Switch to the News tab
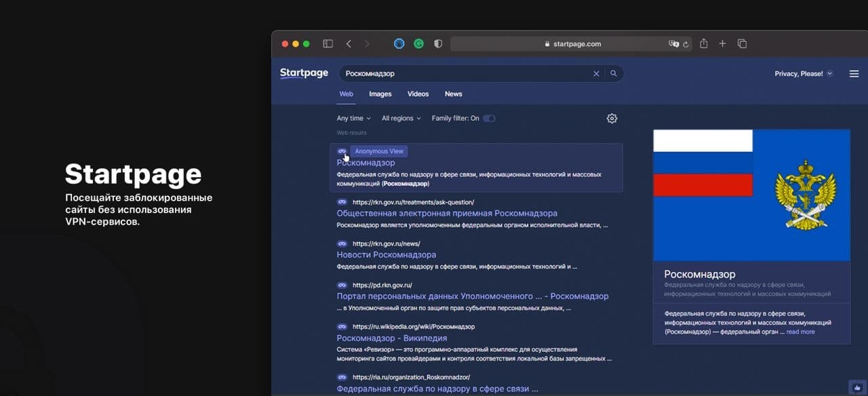This screenshot has width=868, height=396. (x=454, y=94)
